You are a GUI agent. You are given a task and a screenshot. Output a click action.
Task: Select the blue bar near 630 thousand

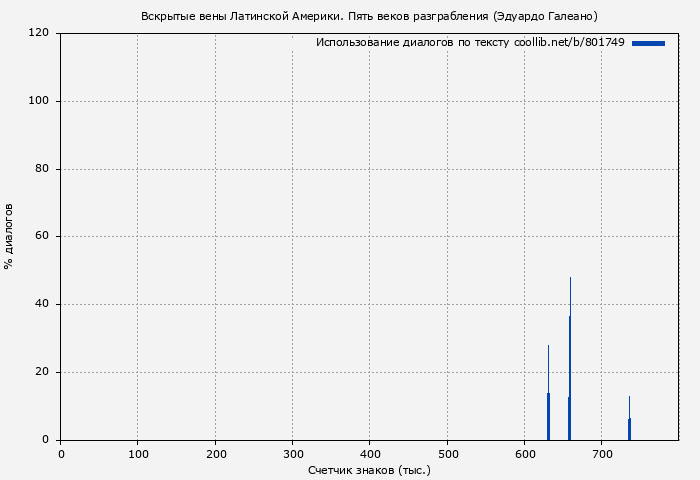[548, 412]
